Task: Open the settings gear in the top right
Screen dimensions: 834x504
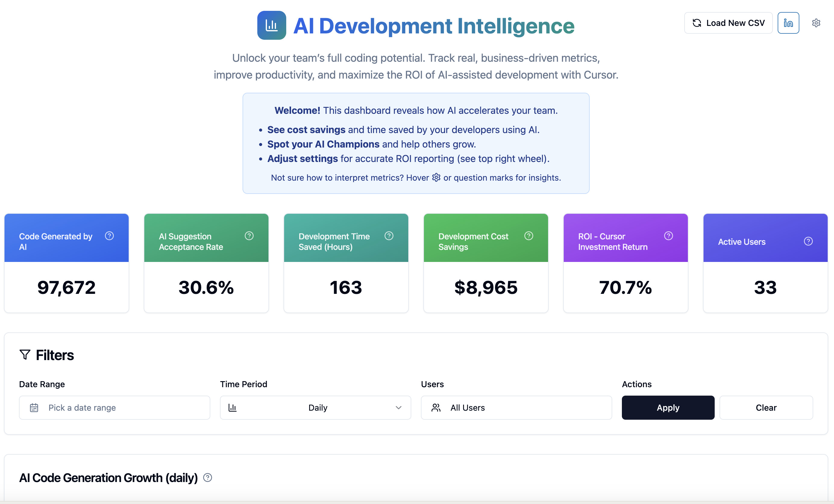Action: (817, 23)
